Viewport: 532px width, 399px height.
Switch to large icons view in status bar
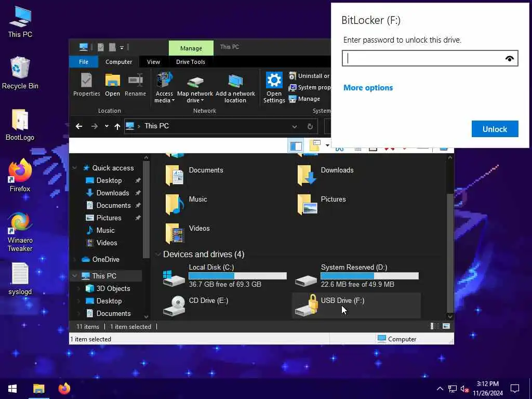446,326
